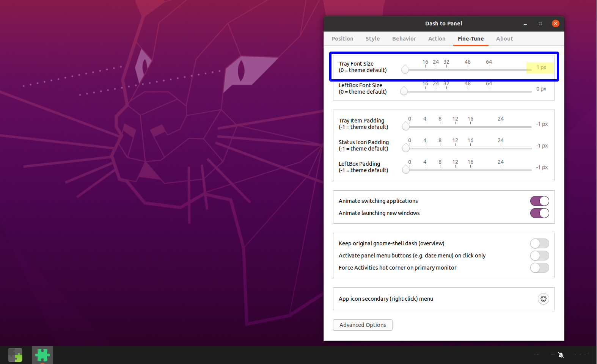Switch to the Style tab
Viewport: 597px width, 364px height.
pyautogui.click(x=373, y=39)
